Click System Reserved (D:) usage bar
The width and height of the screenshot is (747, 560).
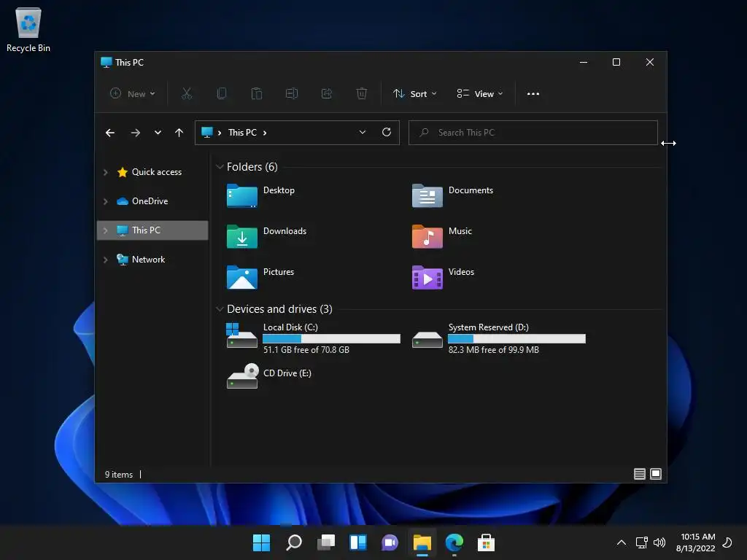[516, 338]
